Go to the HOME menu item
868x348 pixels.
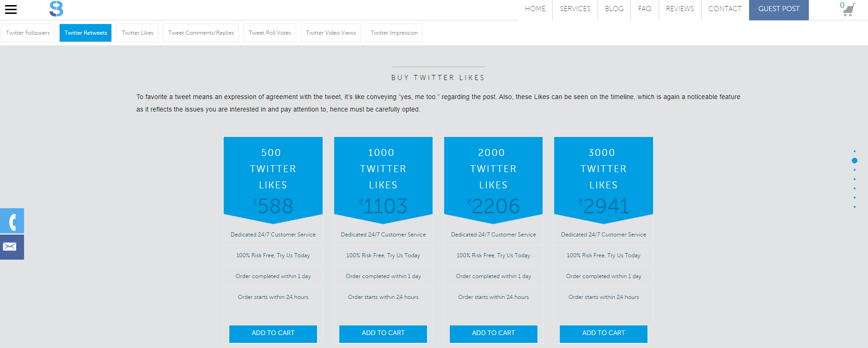pos(535,9)
